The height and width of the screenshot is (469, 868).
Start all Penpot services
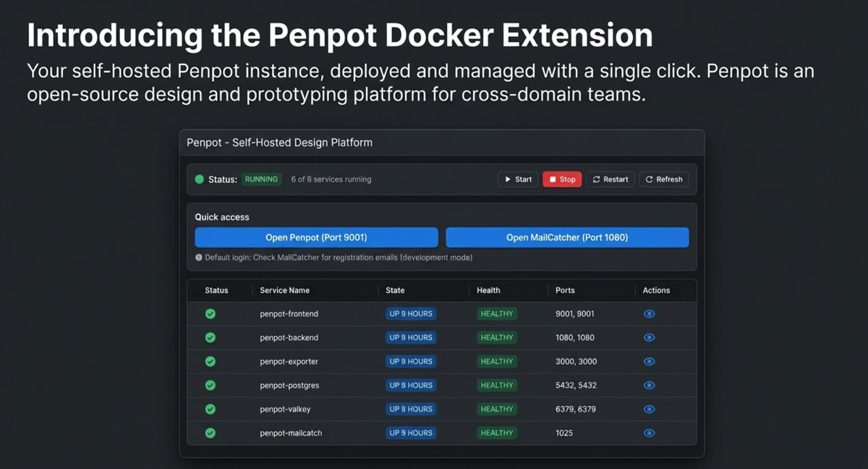(x=518, y=179)
